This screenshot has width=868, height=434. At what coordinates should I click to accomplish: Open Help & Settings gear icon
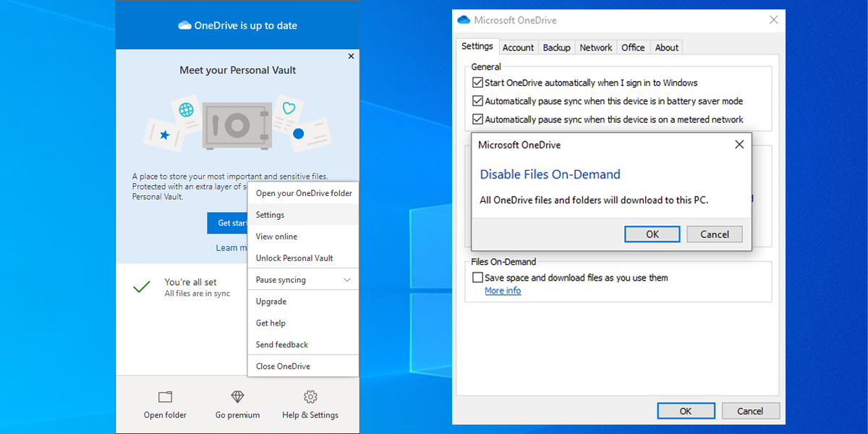310,396
